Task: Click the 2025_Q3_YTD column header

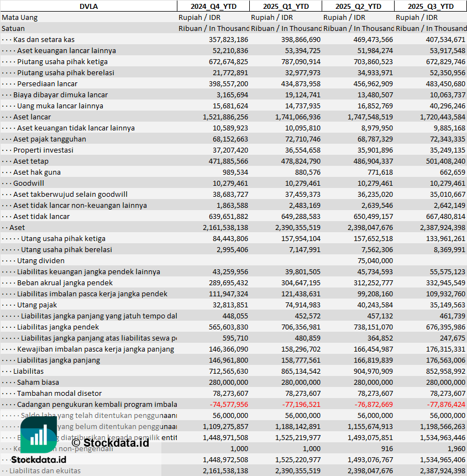Action: pos(431,7)
